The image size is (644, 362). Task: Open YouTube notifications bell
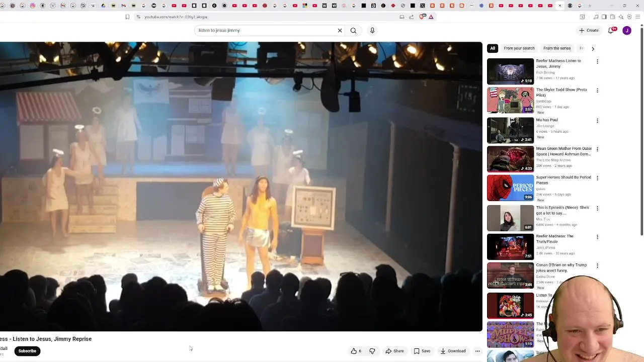tap(612, 30)
